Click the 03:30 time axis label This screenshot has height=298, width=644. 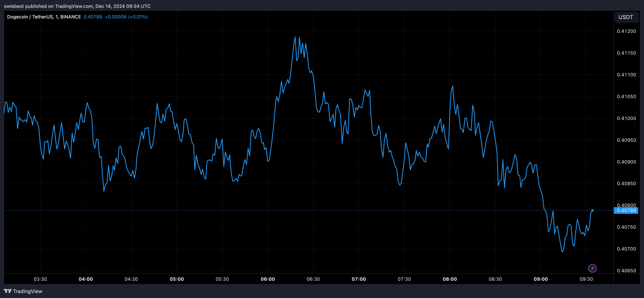click(40, 279)
